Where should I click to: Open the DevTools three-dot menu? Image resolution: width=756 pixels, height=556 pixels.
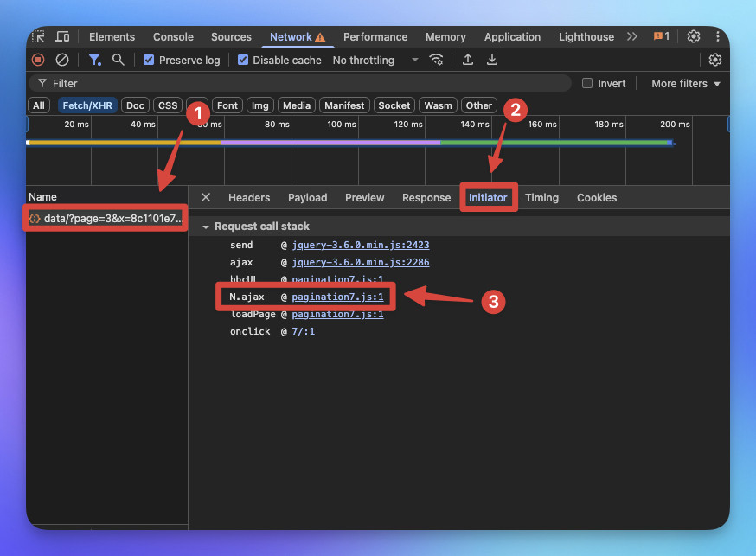coord(717,36)
